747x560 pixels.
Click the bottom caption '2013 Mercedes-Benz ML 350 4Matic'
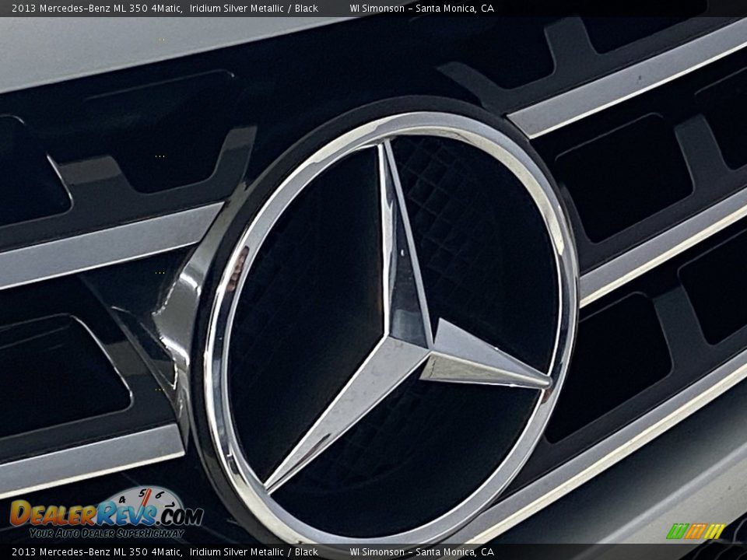coord(96,552)
